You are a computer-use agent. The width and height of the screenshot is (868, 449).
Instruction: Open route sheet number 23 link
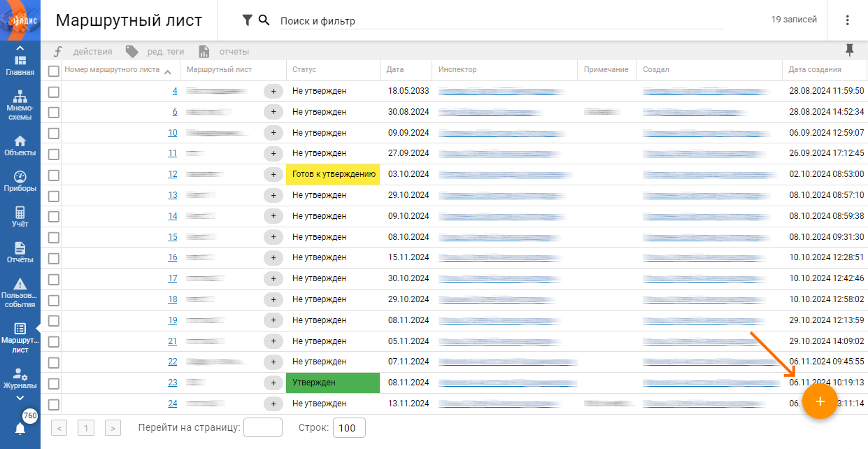(x=173, y=383)
